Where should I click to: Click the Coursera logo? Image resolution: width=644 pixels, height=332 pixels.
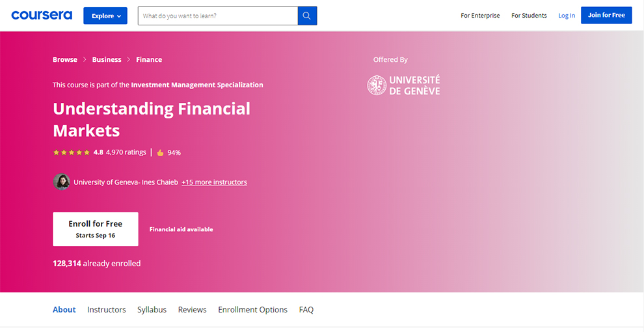click(42, 15)
